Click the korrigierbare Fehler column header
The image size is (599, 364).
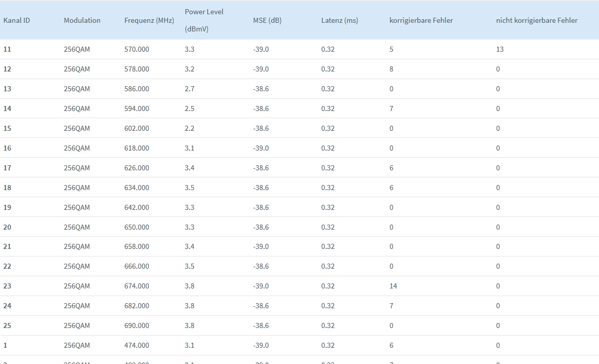click(x=421, y=20)
